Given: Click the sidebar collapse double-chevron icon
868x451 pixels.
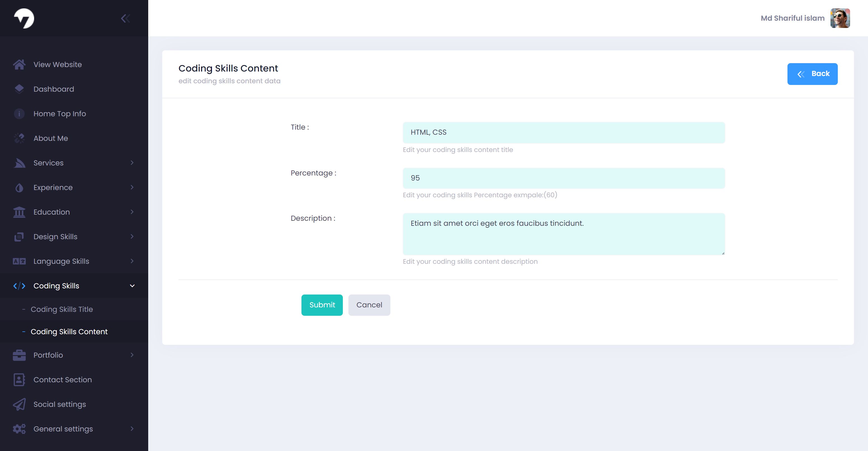Looking at the screenshot, I should 125,18.
